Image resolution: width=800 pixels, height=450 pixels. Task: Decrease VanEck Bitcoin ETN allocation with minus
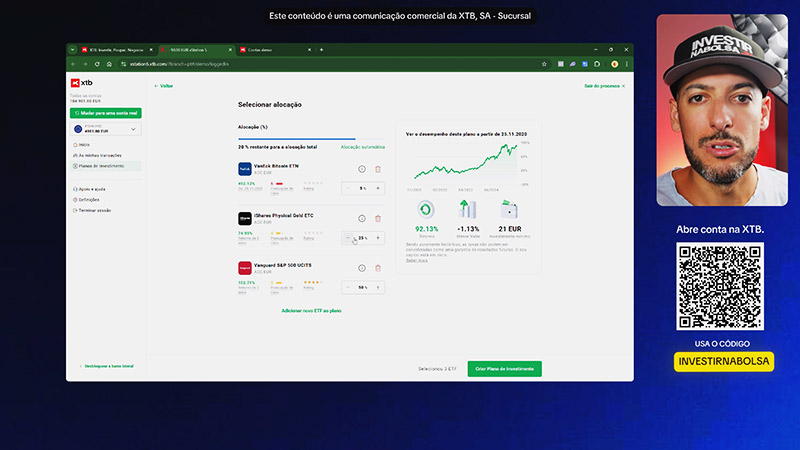pyautogui.click(x=348, y=188)
